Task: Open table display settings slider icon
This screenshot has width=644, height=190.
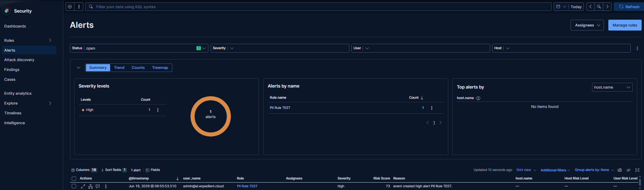Action: [628, 170]
